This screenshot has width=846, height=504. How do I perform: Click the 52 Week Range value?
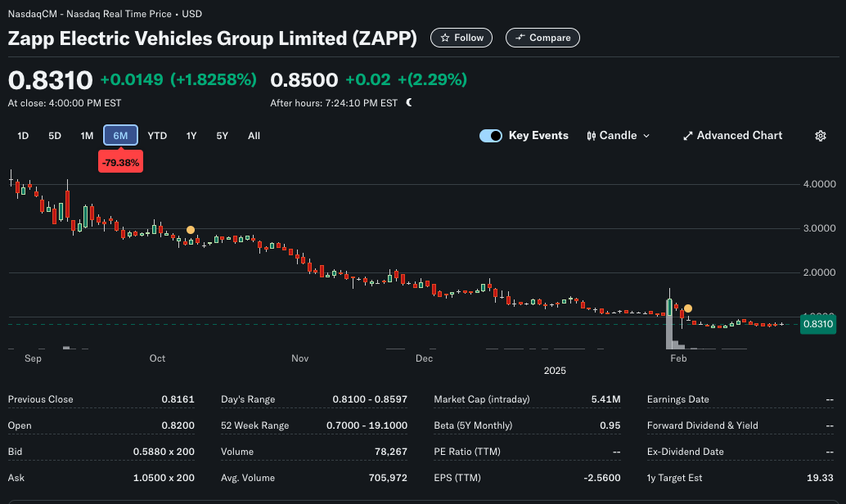pos(367,425)
